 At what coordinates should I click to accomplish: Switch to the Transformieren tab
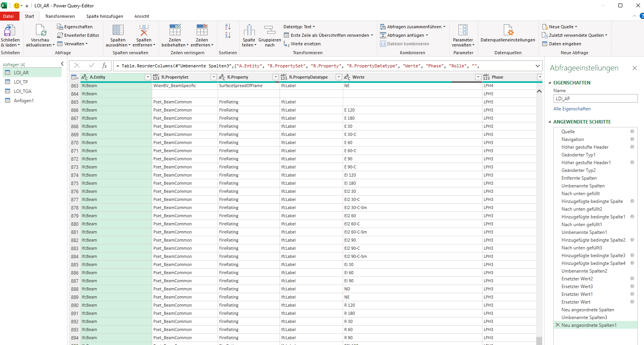tap(60, 16)
